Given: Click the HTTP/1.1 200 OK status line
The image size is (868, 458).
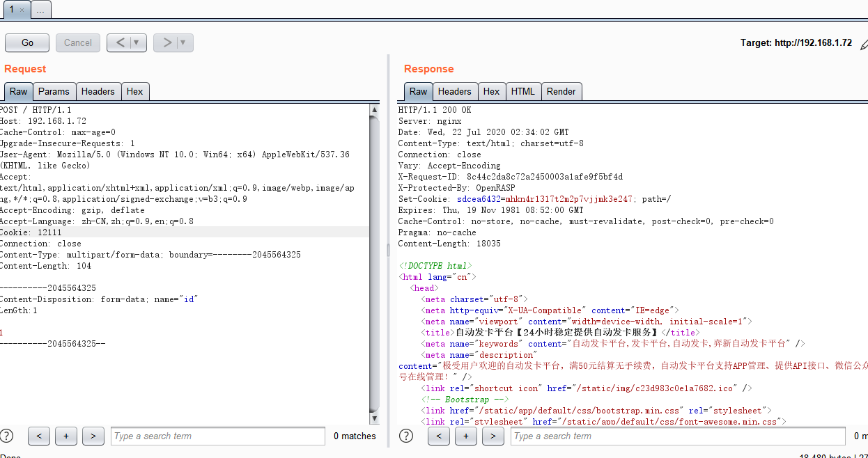Looking at the screenshot, I should click(x=435, y=110).
